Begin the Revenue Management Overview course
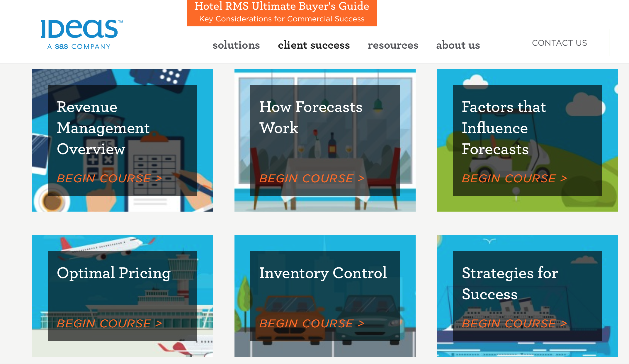The width and height of the screenshot is (629, 364). pos(109,178)
